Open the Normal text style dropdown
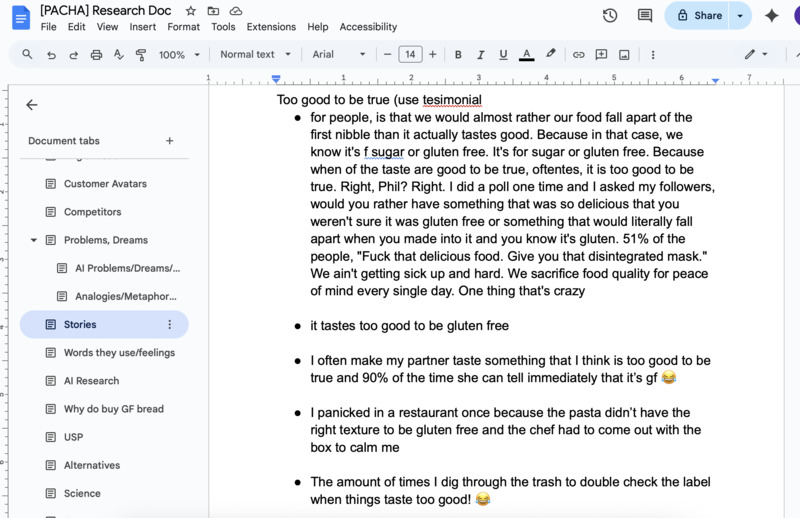The width and height of the screenshot is (800, 518). point(256,54)
